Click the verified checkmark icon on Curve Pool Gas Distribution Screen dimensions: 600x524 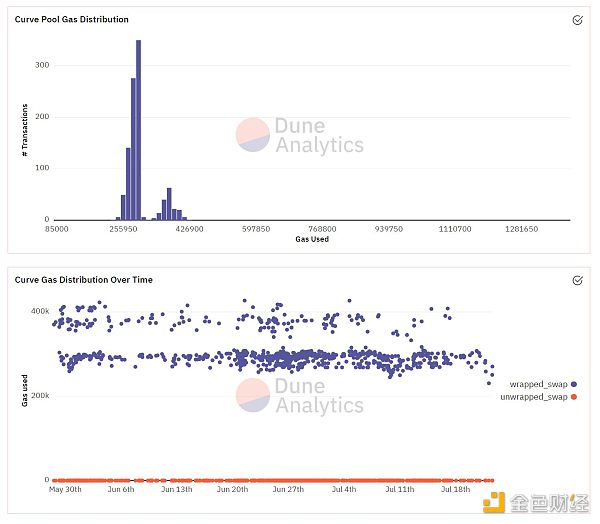tap(577, 20)
